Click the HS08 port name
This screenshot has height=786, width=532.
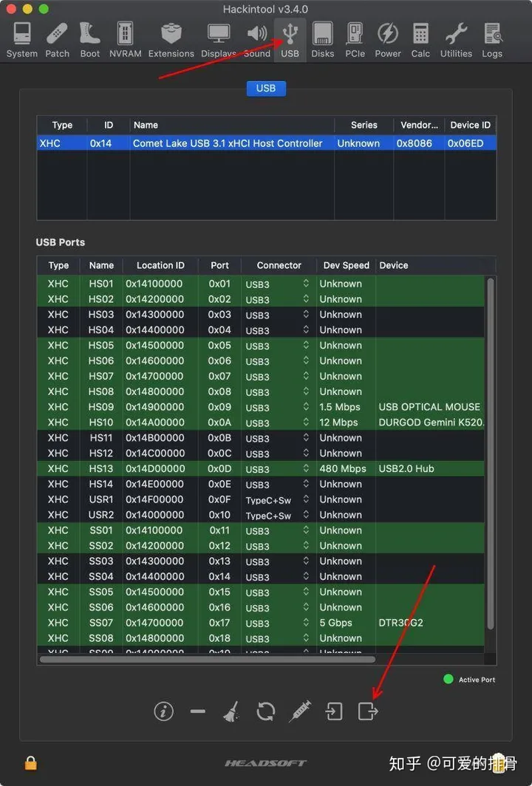coord(101,392)
